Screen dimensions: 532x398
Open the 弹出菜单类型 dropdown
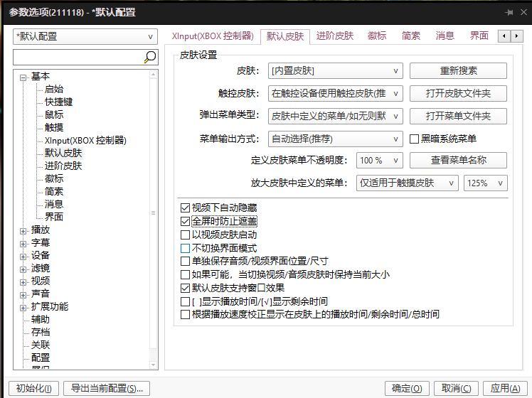tap(335, 117)
